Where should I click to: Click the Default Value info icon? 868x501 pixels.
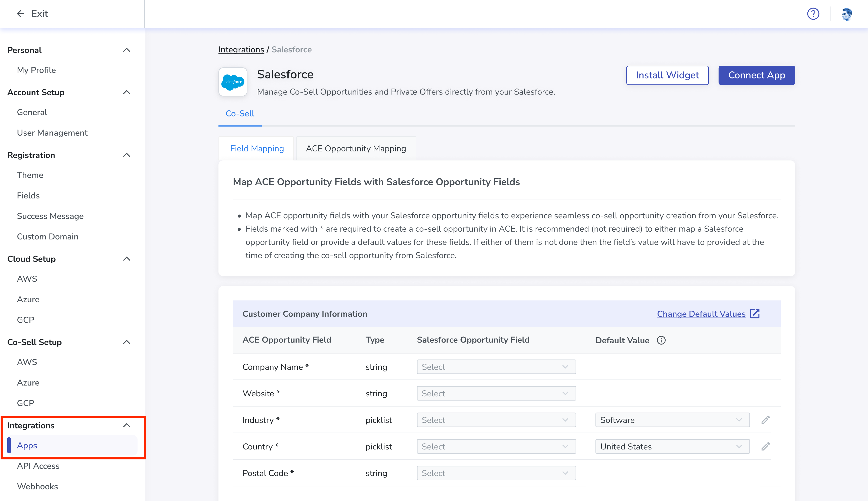click(661, 340)
